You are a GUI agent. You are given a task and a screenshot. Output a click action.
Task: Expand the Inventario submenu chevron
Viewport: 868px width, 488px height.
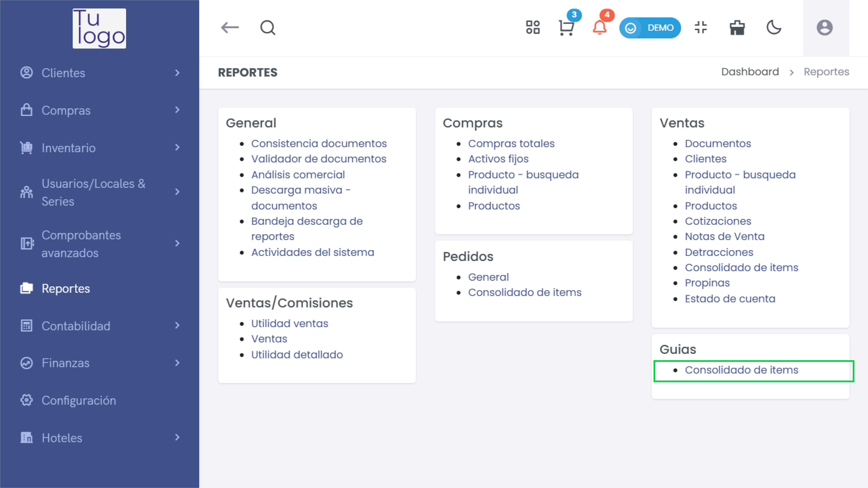pos(177,148)
